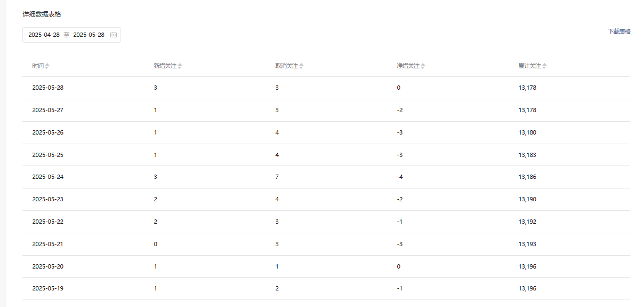Click the 累计关注 column header label
The width and height of the screenshot is (644, 307).
coord(529,66)
